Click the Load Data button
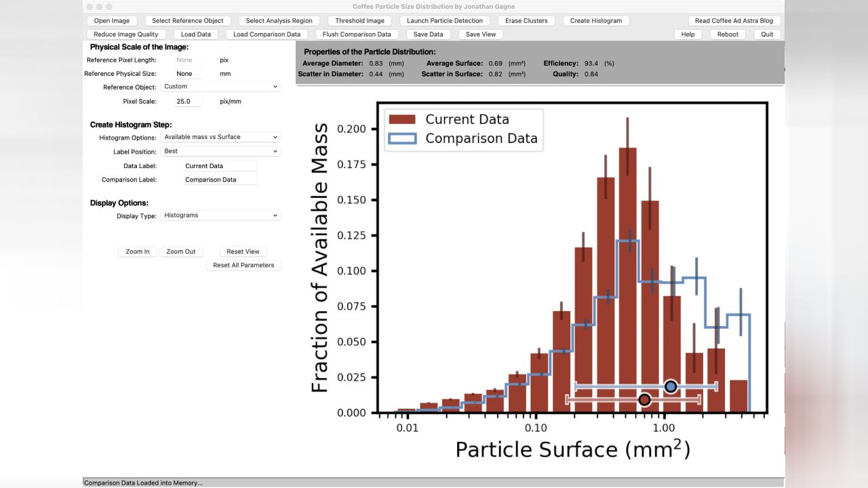 [196, 34]
